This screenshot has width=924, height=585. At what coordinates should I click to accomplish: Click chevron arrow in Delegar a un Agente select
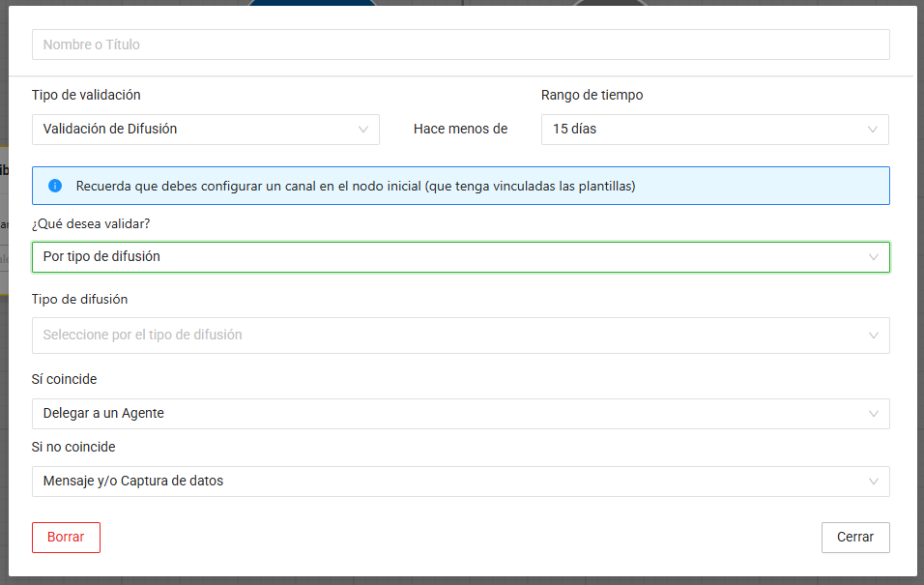pos(873,414)
